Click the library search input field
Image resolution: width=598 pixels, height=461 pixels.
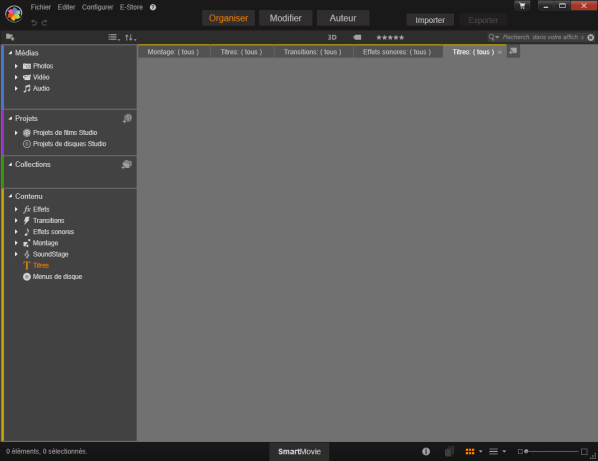(x=543, y=37)
